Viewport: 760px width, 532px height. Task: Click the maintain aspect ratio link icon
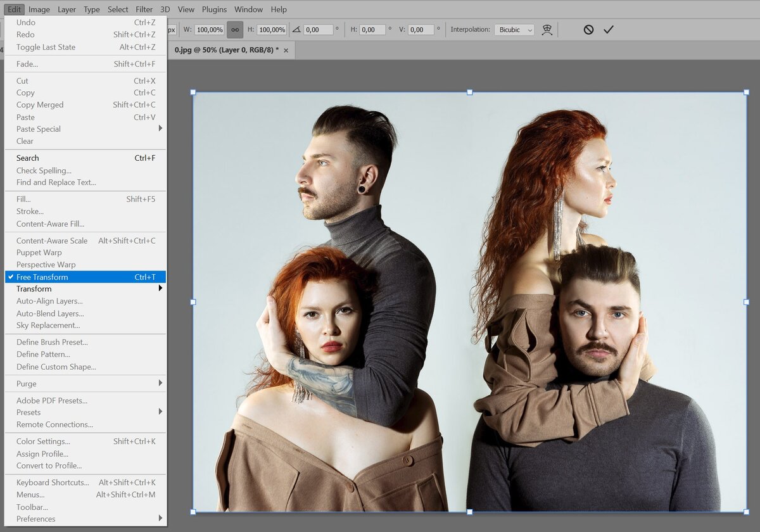[x=235, y=30]
